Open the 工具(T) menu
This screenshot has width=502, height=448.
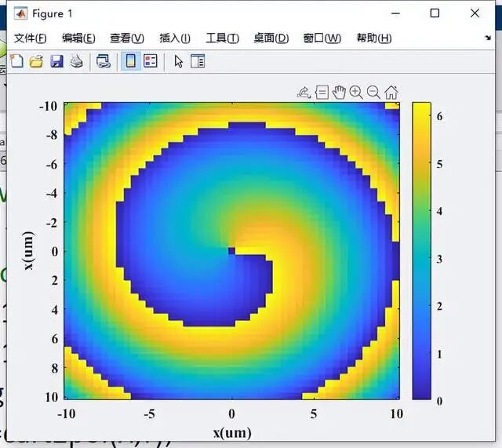(221, 38)
